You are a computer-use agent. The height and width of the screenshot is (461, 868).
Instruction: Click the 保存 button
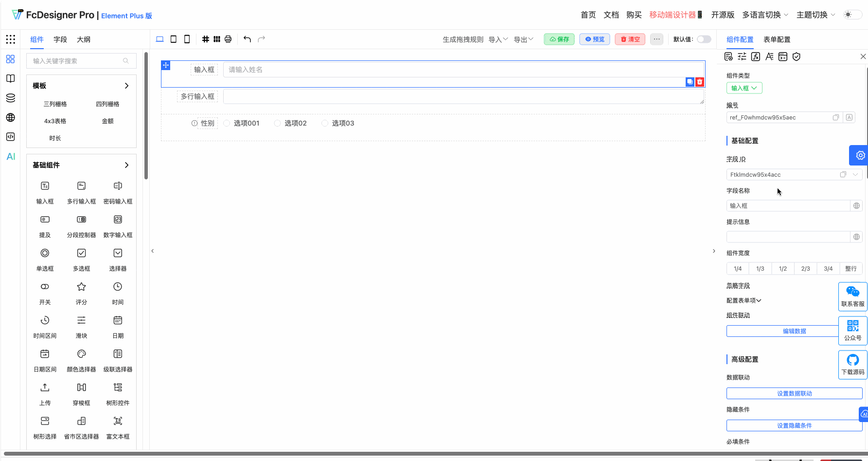(x=559, y=39)
